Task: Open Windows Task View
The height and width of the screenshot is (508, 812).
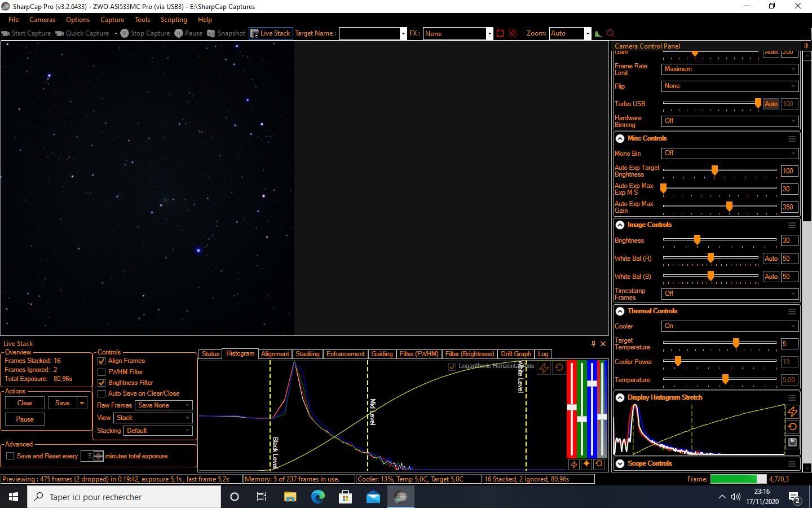Action: pos(262,497)
